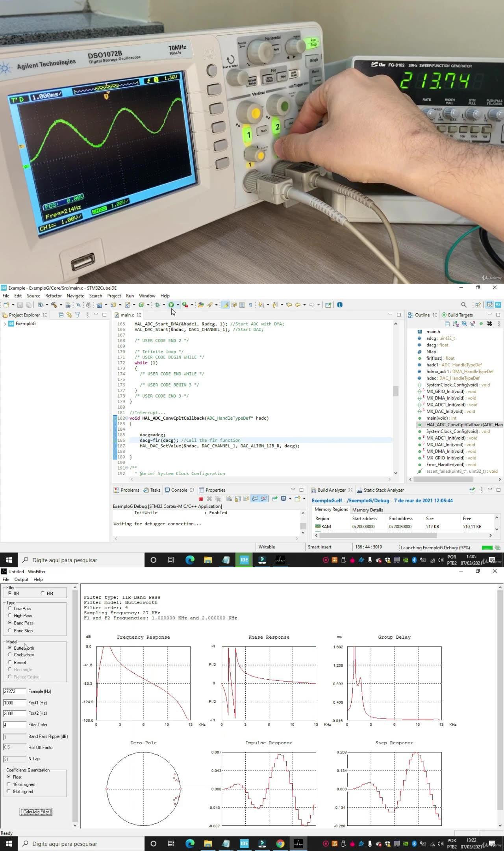Click the blue information icon in toolbar
Viewport: 504px width, 851px height.
[x=339, y=305]
